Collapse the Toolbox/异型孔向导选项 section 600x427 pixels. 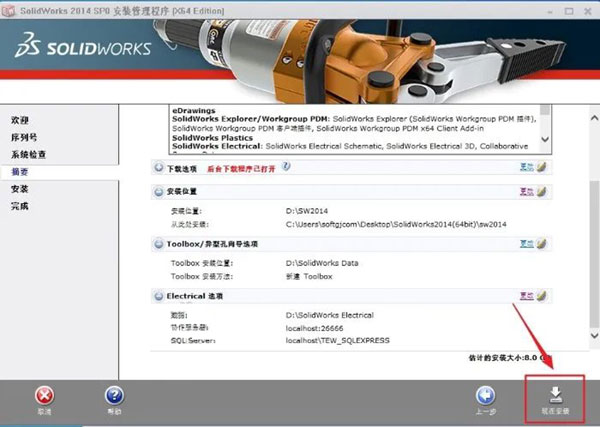tap(158, 244)
